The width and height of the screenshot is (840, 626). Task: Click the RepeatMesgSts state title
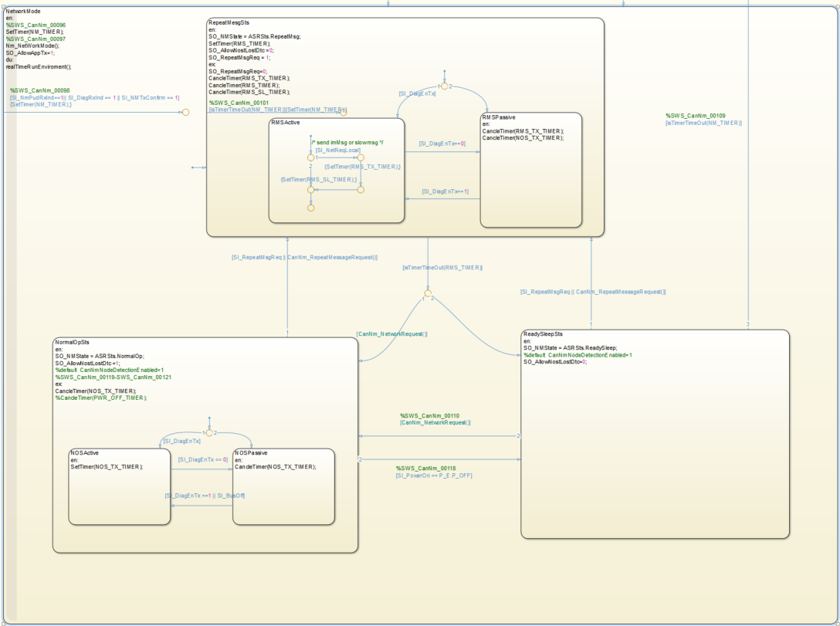coord(229,22)
